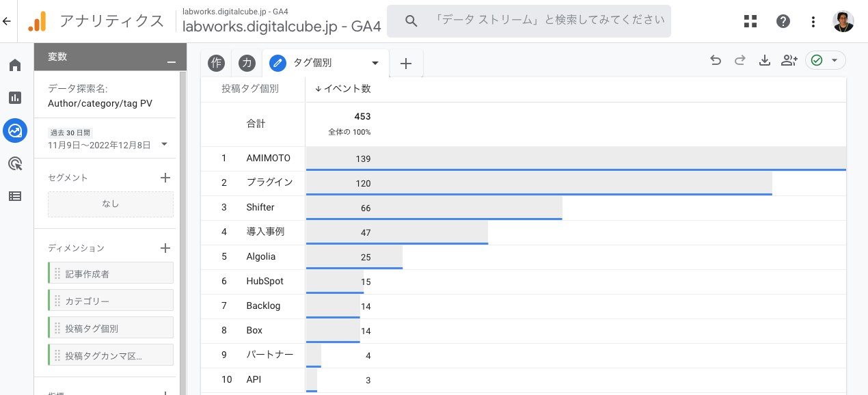Add a new dimension with plus icon

point(165,248)
